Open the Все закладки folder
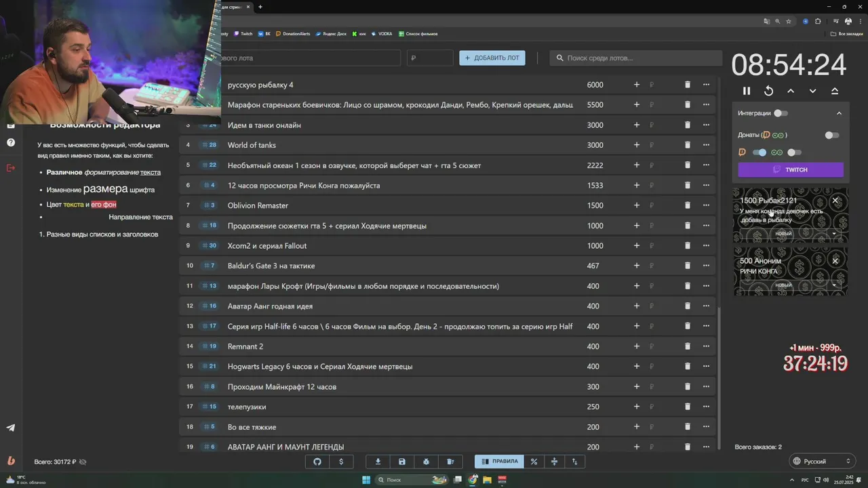 (847, 34)
